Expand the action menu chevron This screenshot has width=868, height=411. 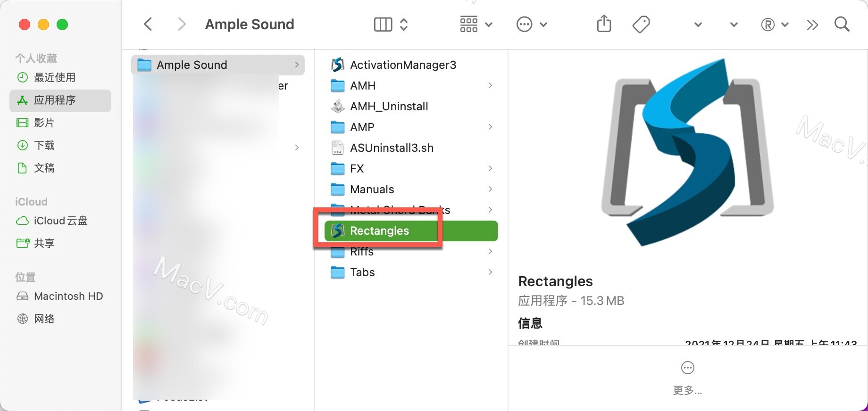[x=543, y=25]
